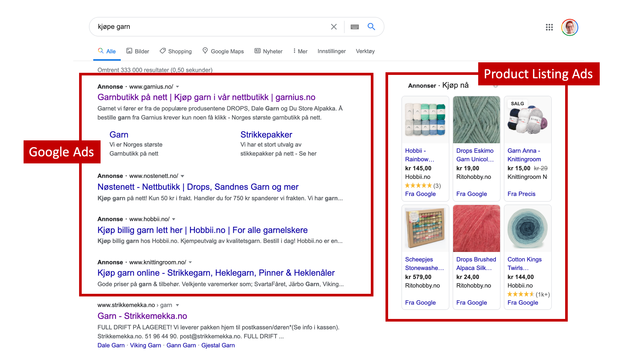Open 'Garnbutikk på nett' garnius.no ad
The height and width of the screenshot is (364, 617).
tap(206, 97)
